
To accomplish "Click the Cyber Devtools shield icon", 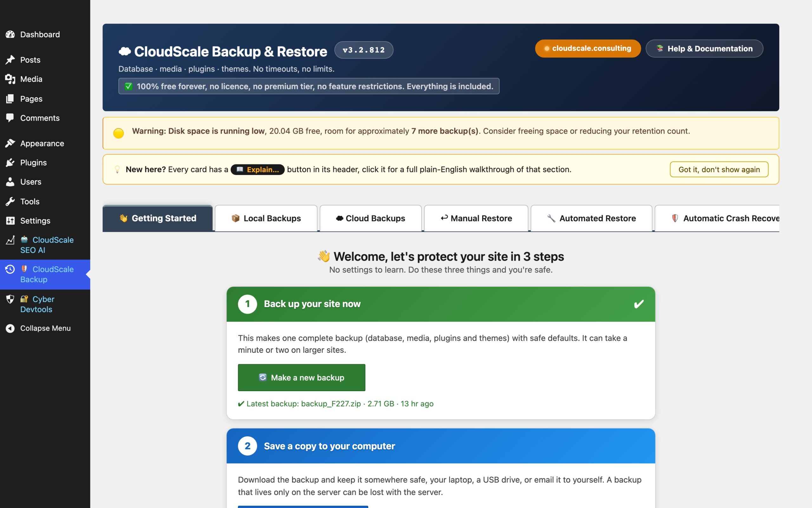I will point(10,299).
